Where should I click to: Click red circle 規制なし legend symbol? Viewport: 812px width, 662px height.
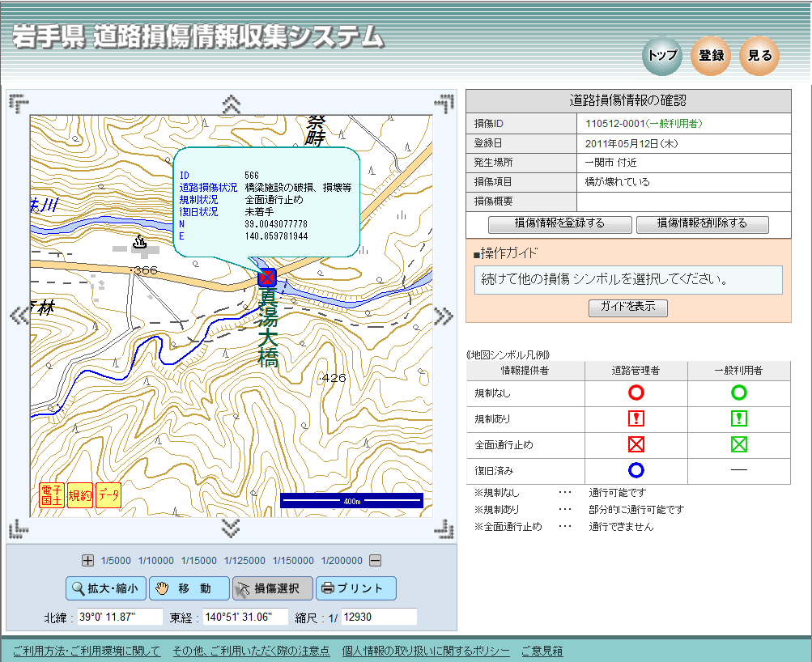[636, 393]
